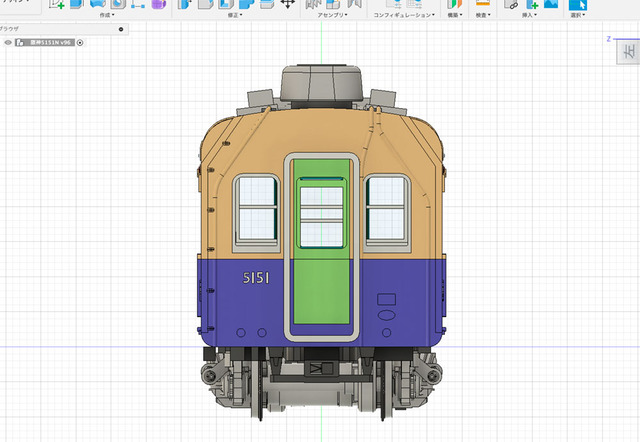This screenshot has height=442, width=640.
Task: Expand the 作成 dropdown menu
Action: tap(107, 15)
